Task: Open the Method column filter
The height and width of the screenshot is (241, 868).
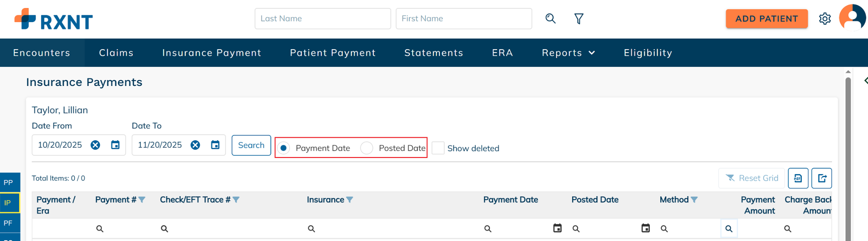Action: click(x=694, y=200)
